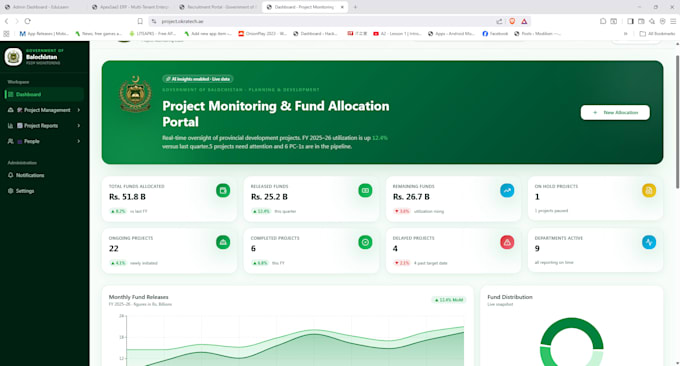Open the browser hamburger menu
This screenshot has width=680, height=366.
point(673,21)
